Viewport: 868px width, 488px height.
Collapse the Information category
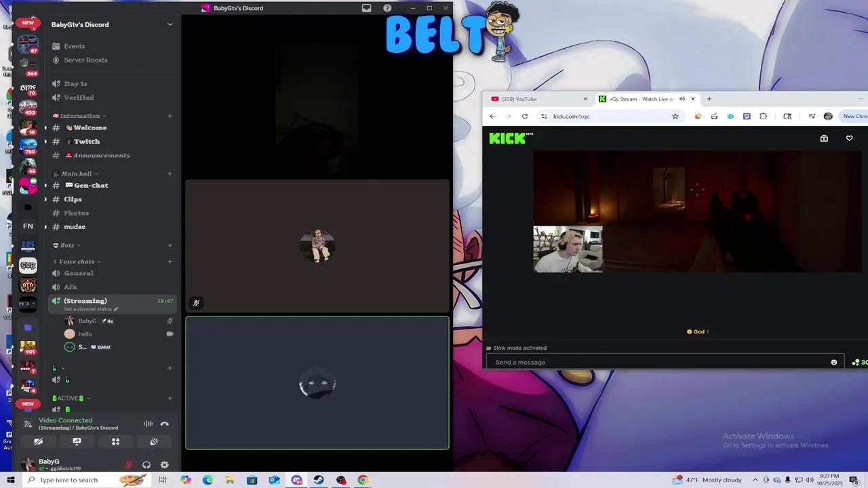79,116
